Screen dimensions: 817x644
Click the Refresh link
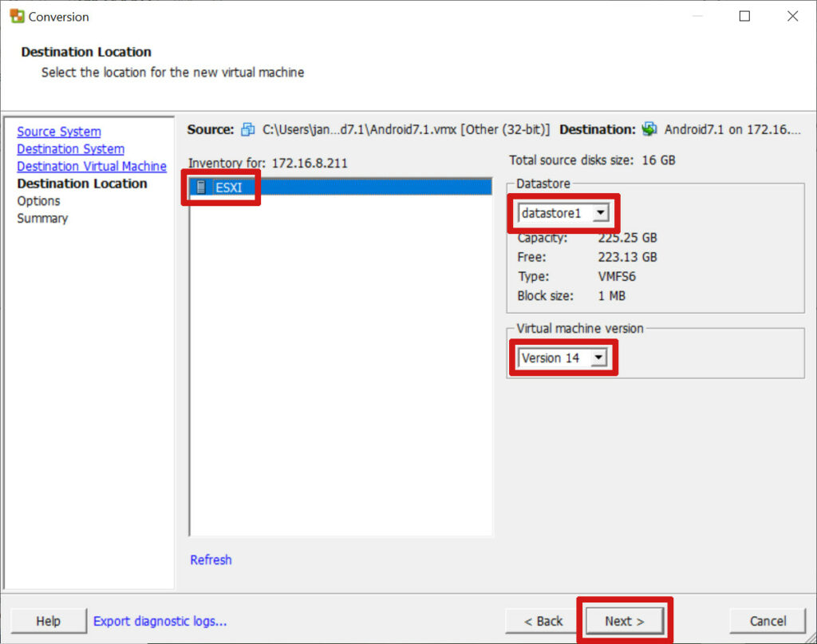[211, 559]
